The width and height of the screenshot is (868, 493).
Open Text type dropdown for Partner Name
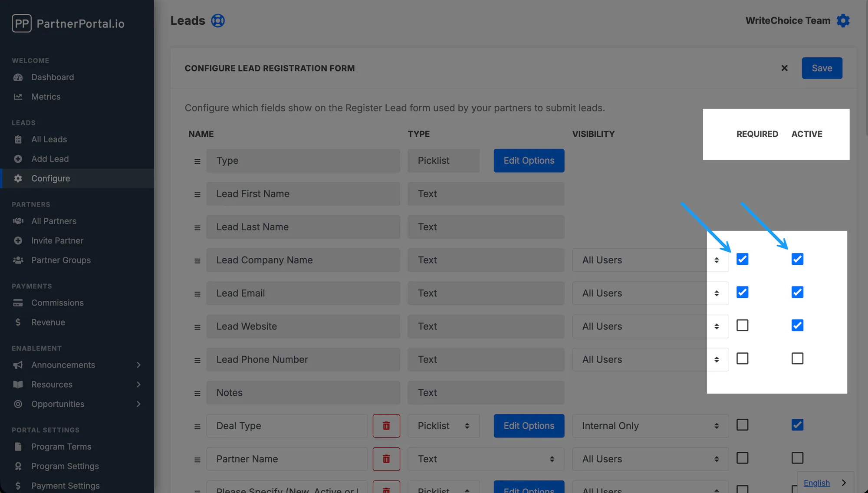486,459
